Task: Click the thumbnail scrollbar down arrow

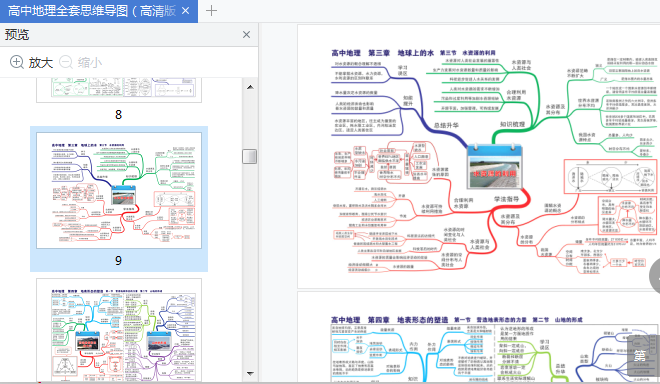Action: pyautogui.click(x=250, y=373)
